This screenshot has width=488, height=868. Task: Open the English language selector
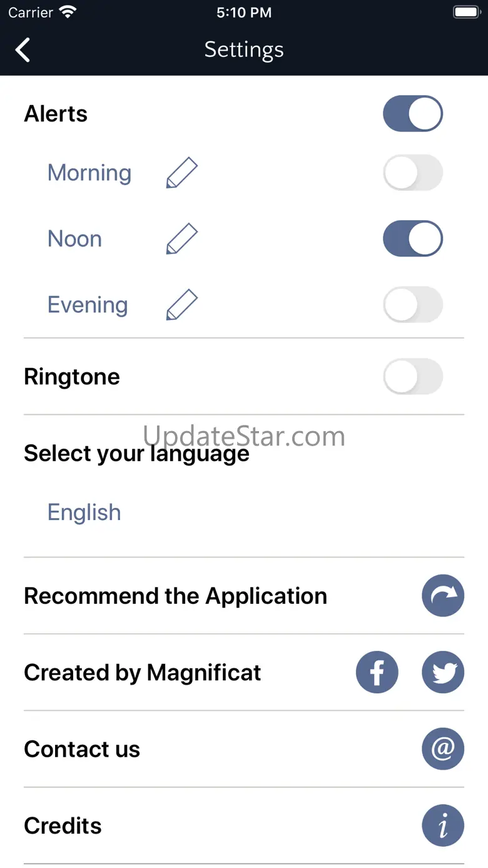tap(84, 513)
